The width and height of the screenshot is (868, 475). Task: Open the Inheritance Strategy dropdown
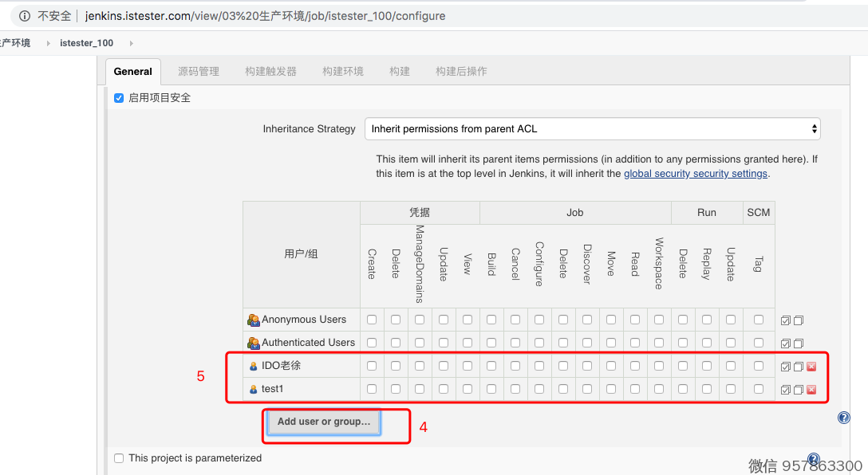(x=592, y=129)
